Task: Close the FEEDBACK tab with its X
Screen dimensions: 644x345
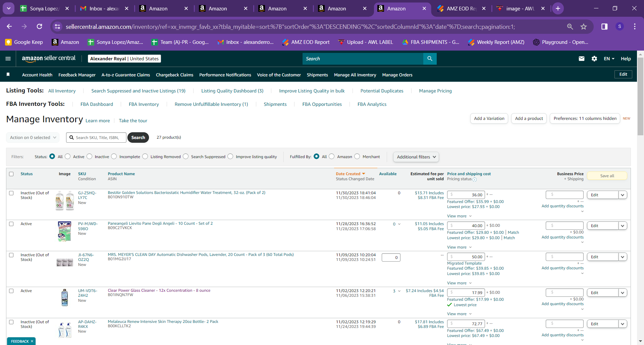Action: [32, 341]
